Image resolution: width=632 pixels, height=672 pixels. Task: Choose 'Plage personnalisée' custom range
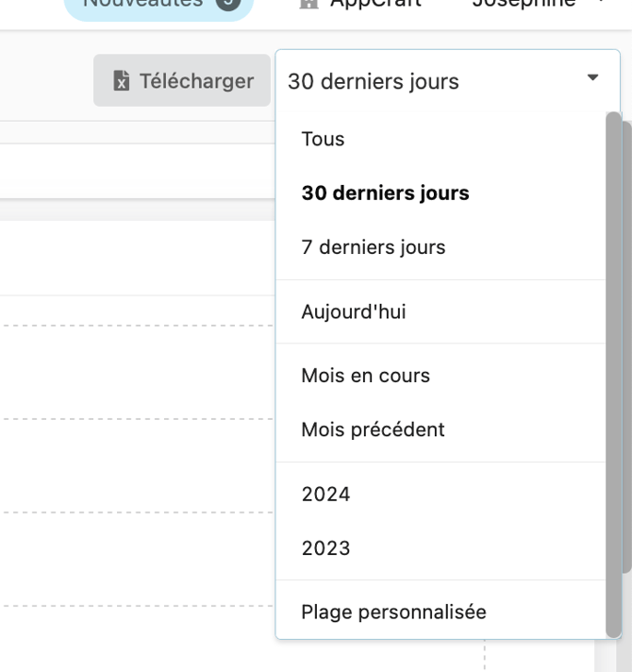click(393, 612)
